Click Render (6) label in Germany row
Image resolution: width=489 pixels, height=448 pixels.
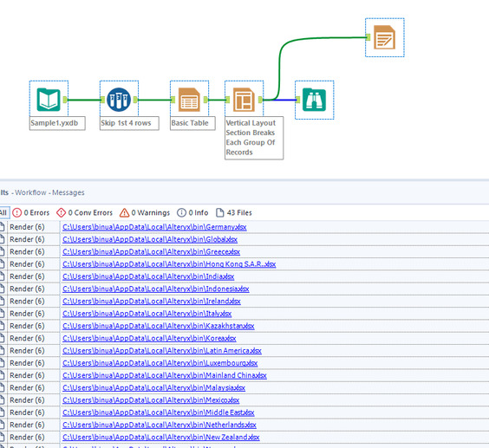click(27, 227)
